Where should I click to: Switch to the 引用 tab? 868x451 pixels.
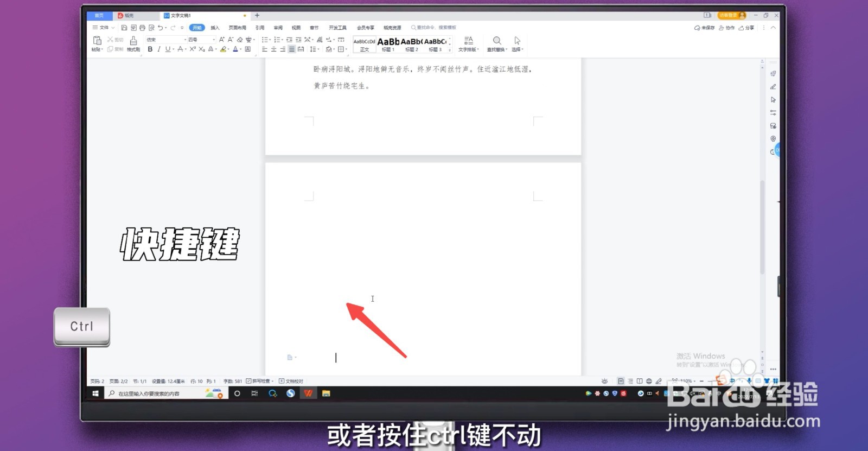(x=260, y=28)
